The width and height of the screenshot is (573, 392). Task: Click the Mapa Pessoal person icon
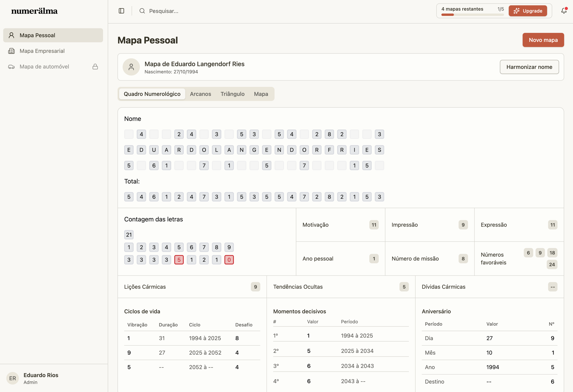(x=11, y=35)
